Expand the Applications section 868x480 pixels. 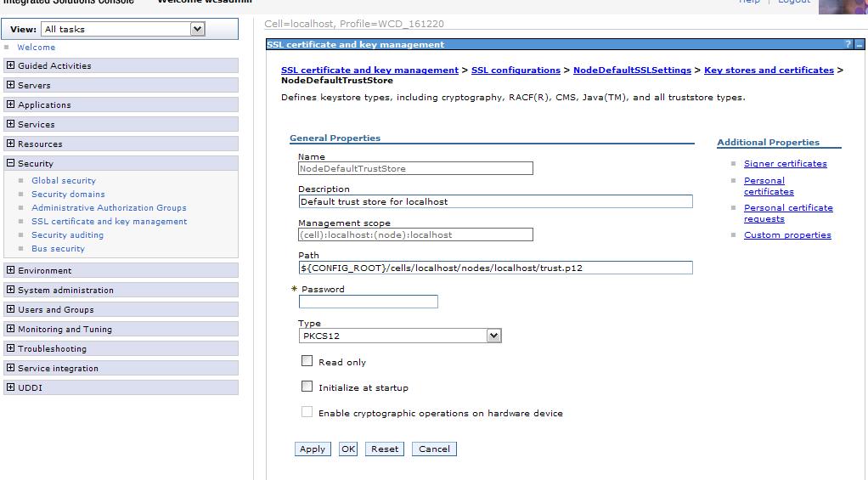(x=10, y=104)
